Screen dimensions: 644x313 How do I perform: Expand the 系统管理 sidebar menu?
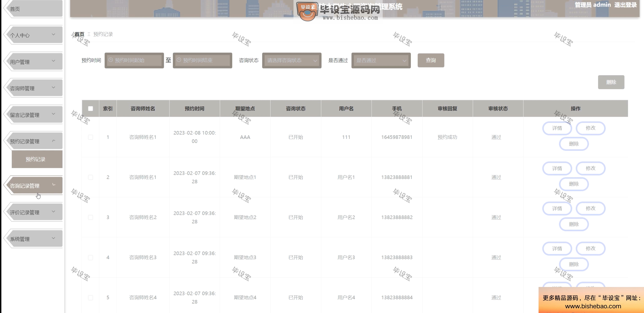coord(34,239)
